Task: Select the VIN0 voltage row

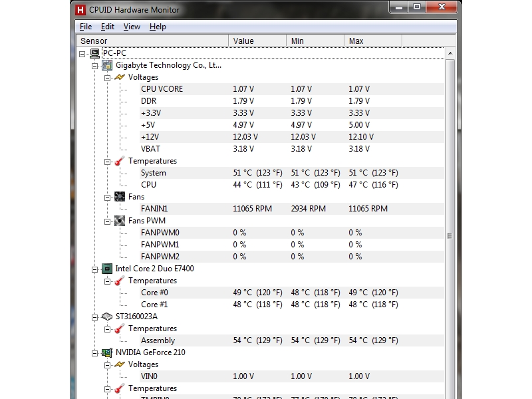Action: tap(292, 376)
